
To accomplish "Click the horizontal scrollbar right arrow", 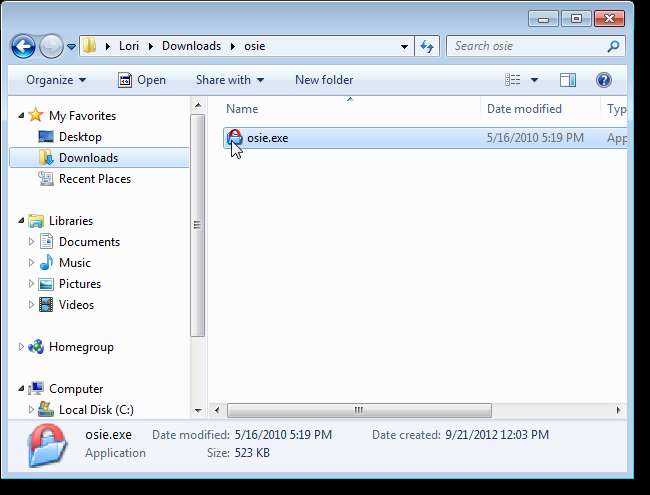I will point(618,410).
